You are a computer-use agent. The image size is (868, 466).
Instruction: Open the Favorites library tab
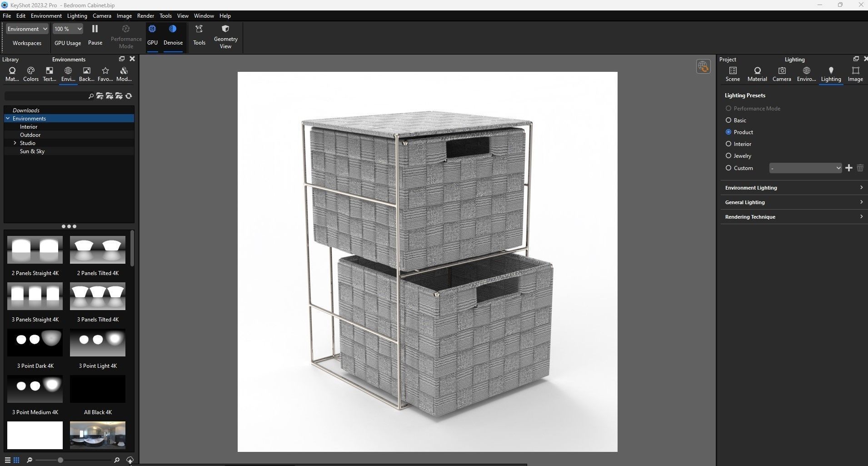tap(105, 74)
